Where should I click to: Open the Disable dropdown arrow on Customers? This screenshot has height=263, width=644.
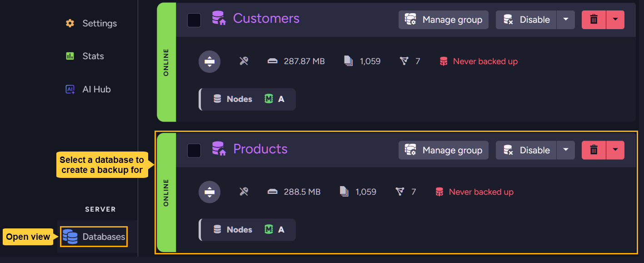coord(565,20)
